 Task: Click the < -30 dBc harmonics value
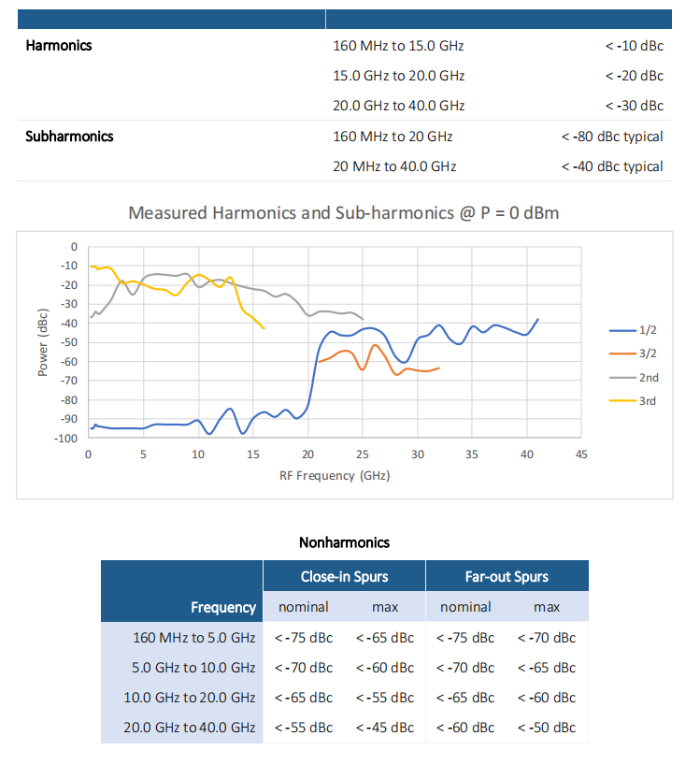pos(635,106)
